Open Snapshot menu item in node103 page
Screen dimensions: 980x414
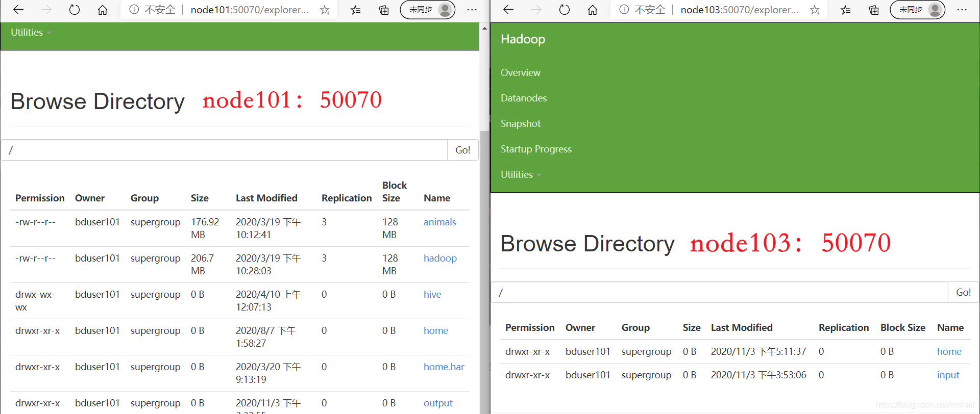click(520, 123)
